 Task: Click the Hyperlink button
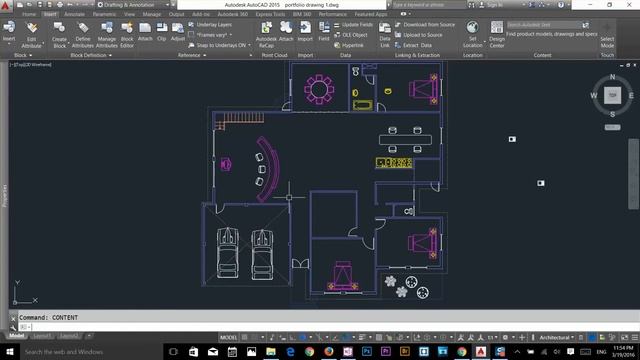349,45
